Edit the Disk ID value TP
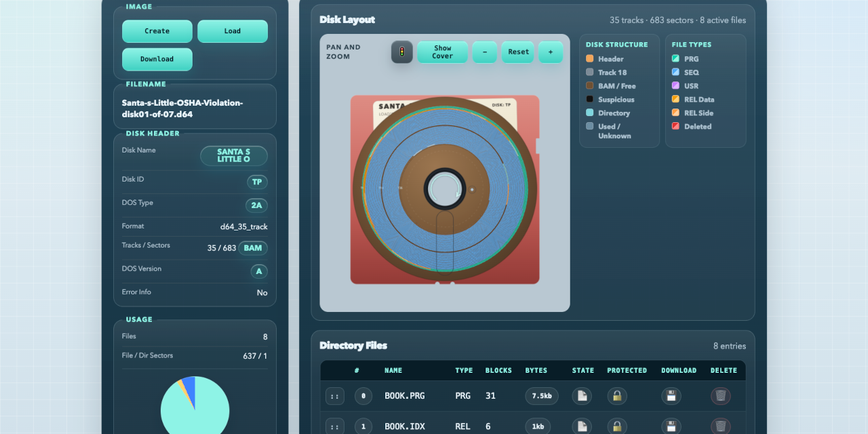 click(258, 182)
